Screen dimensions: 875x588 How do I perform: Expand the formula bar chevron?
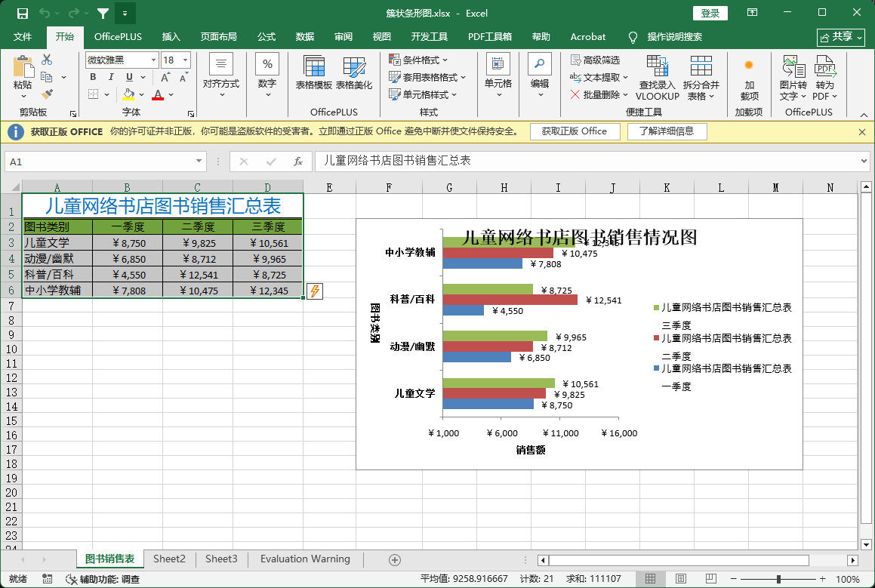point(864,162)
